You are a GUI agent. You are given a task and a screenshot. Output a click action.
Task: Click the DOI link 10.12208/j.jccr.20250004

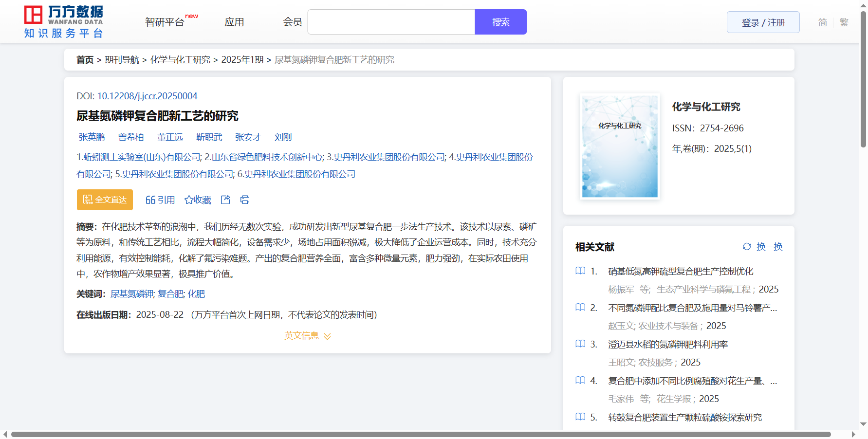[147, 96]
